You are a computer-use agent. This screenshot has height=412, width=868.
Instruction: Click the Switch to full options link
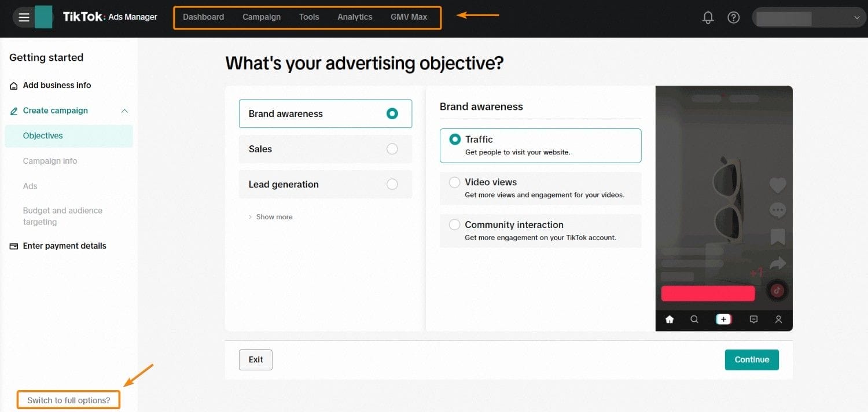click(x=68, y=399)
